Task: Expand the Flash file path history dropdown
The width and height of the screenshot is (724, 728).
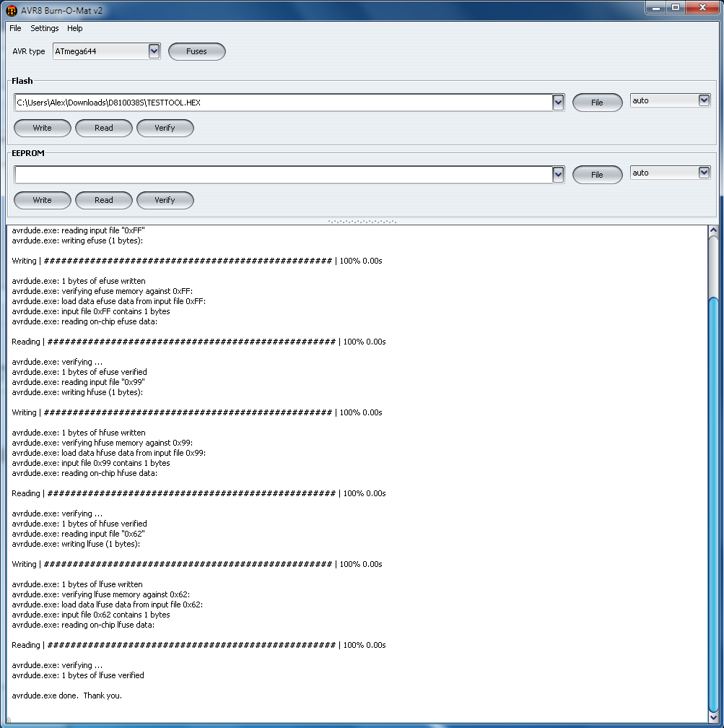Action: [558, 103]
